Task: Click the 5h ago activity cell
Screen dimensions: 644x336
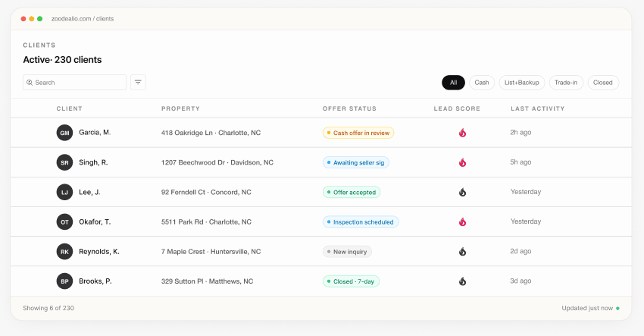Action: click(521, 162)
